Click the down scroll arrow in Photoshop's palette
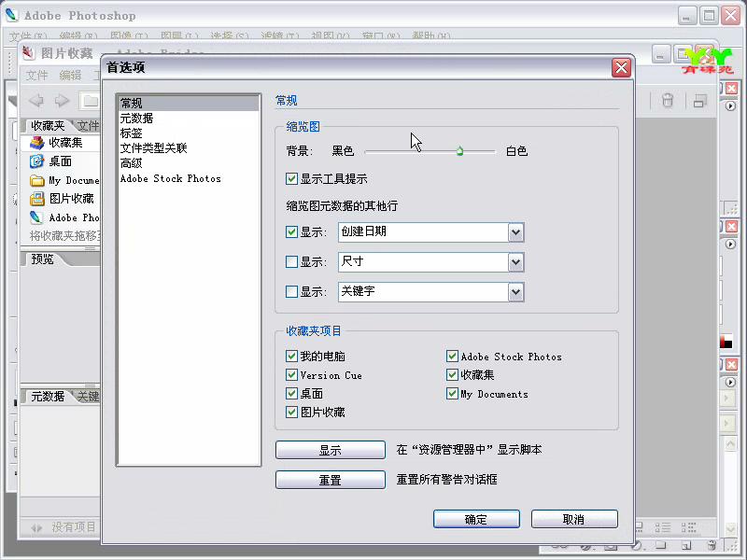Viewport: 747px width, 560px height. coord(730,528)
